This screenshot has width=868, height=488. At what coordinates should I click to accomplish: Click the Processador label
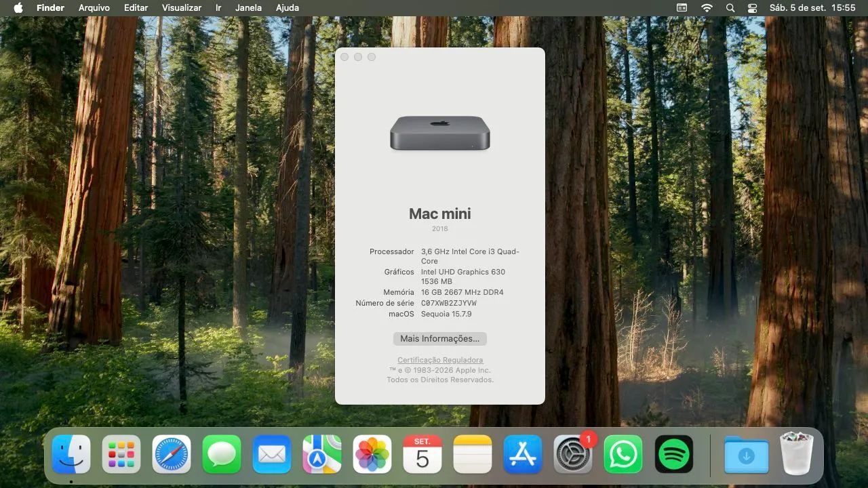pyautogui.click(x=392, y=251)
